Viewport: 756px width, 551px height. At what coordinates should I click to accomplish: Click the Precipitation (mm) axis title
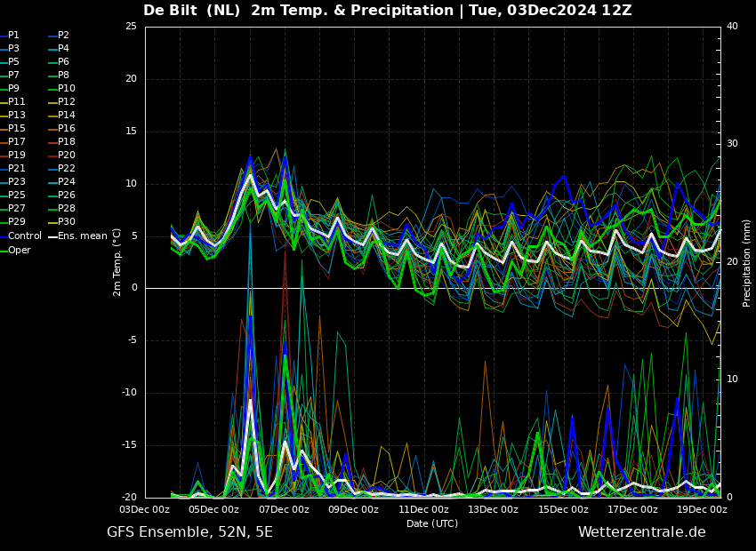pyautogui.click(x=747, y=263)
